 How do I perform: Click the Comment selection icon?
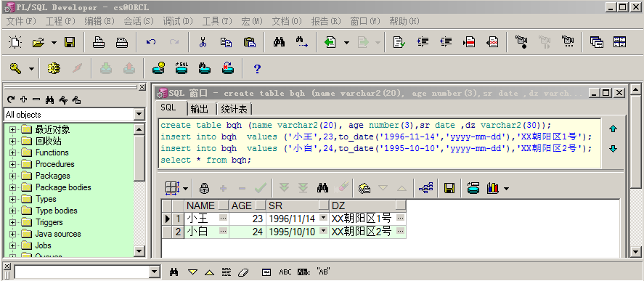(469, 42)
